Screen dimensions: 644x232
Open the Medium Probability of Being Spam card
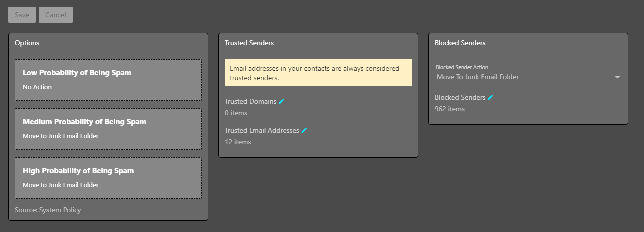pos(108,129)
